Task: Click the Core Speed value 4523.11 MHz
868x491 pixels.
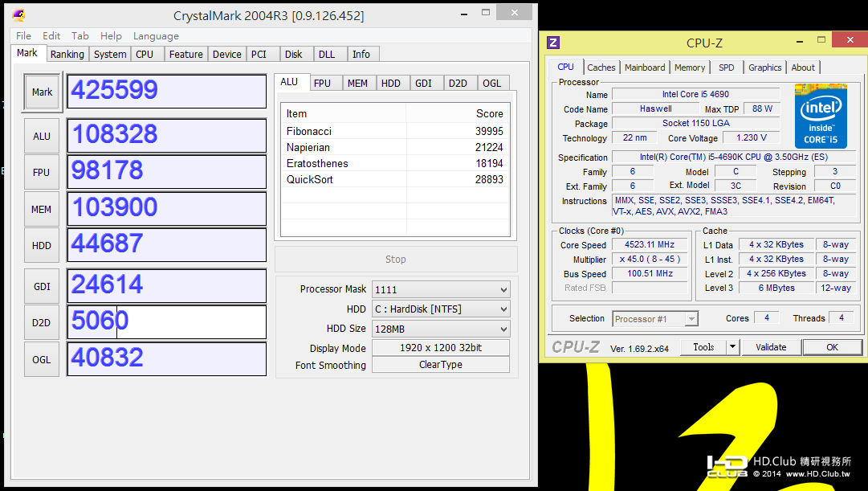Action: [650, 244]
